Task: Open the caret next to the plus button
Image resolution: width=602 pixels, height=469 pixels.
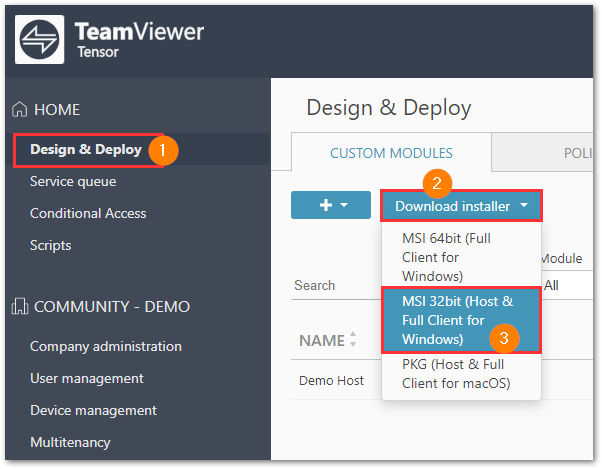Action: 344,205
